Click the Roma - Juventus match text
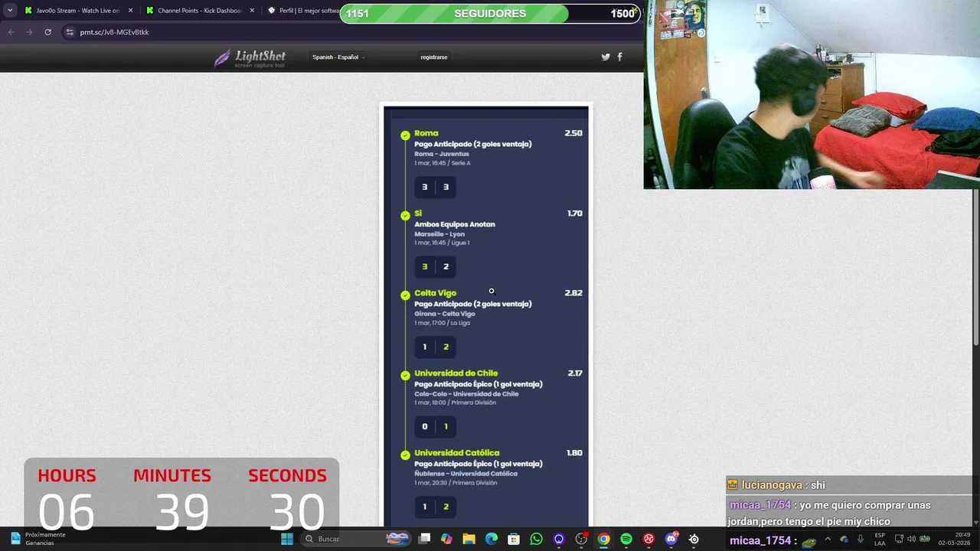The height and width of the screenshot is (551, 980). (442, 154)
